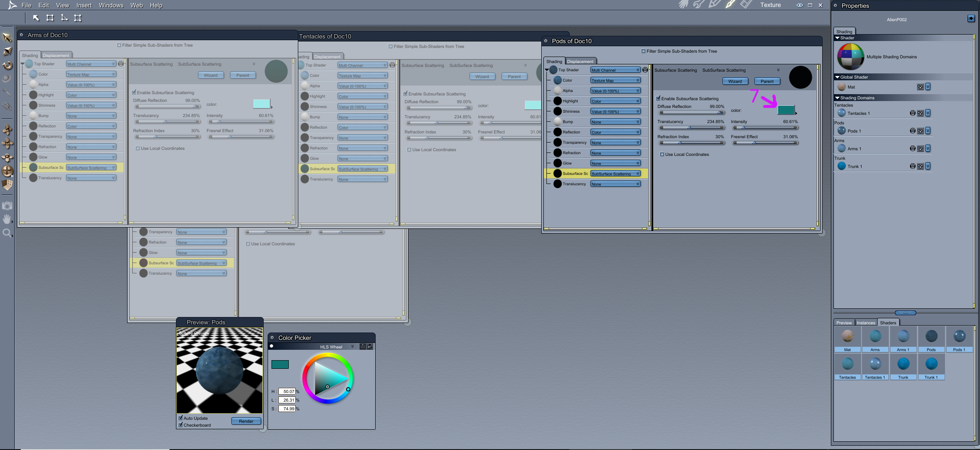
Task: Switch to Preview tab in Properties panel
Action: click(x=844, y=323)
